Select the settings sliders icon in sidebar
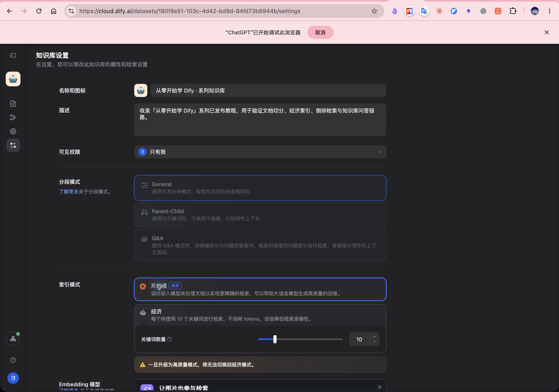559x392 pixels. tap(13, 145)
